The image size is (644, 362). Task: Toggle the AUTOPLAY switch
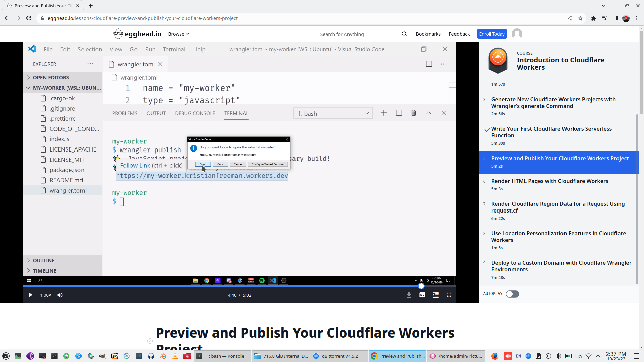coord(512,294)
